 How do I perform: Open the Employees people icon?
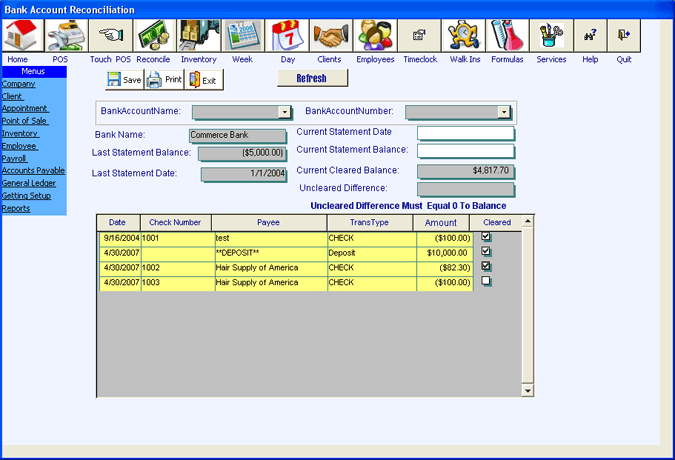(375, 36)
